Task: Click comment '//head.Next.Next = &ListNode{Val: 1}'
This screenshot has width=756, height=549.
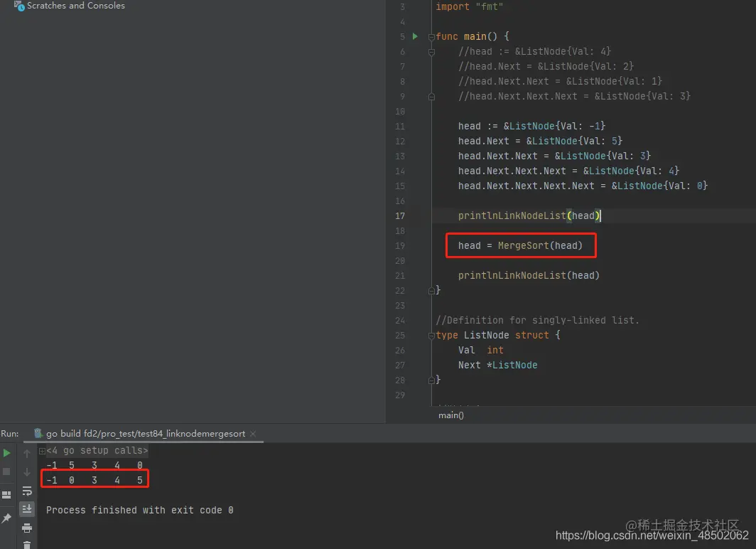Action: [x=560, y=81]
